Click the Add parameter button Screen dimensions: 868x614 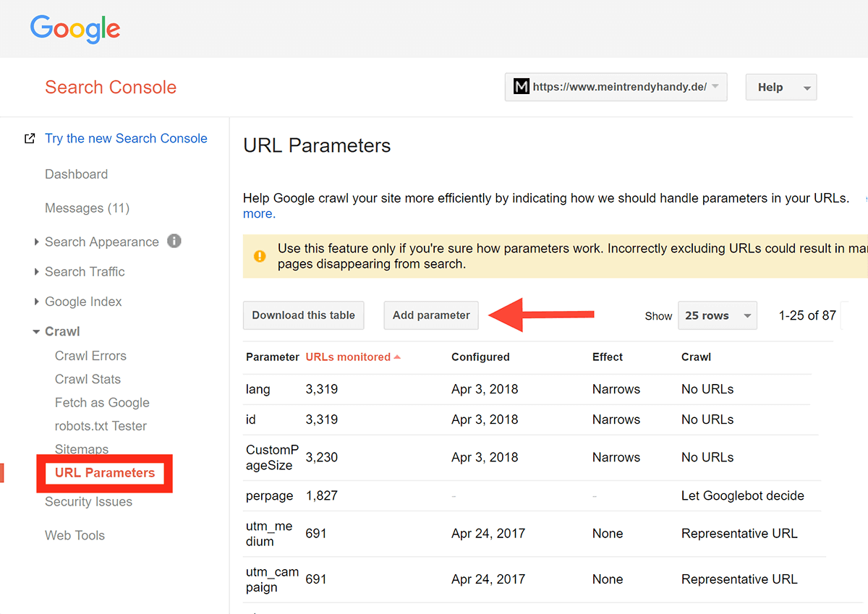coord(431,315)
